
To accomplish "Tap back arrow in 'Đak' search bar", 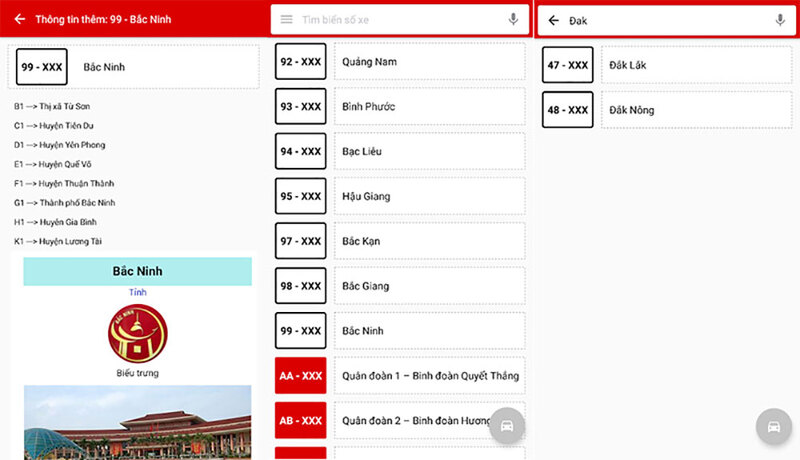I will click(554, 20).
